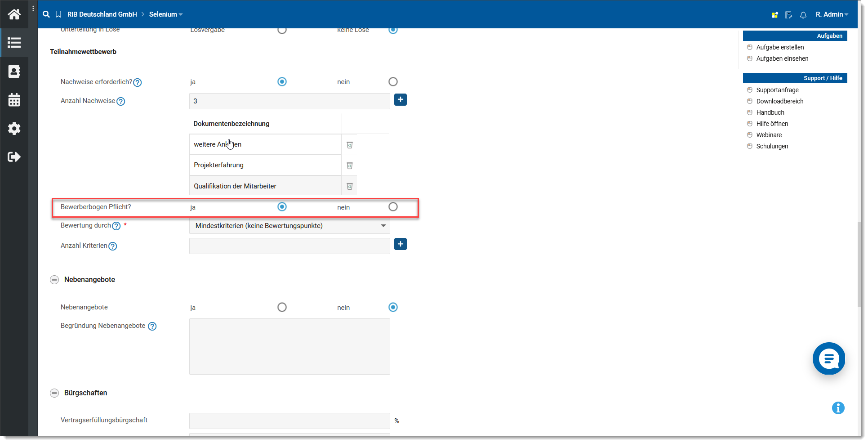Viewport: 868px width, 443px height.
Task: Select the 'keine Lose' radio button
Action: point(393,30)
